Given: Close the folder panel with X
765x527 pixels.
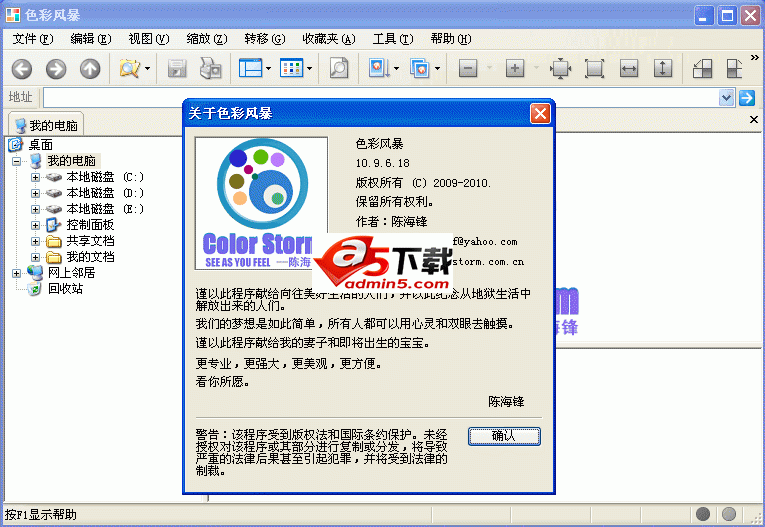Looking at the screenshot, I should (x=754, y=119).
